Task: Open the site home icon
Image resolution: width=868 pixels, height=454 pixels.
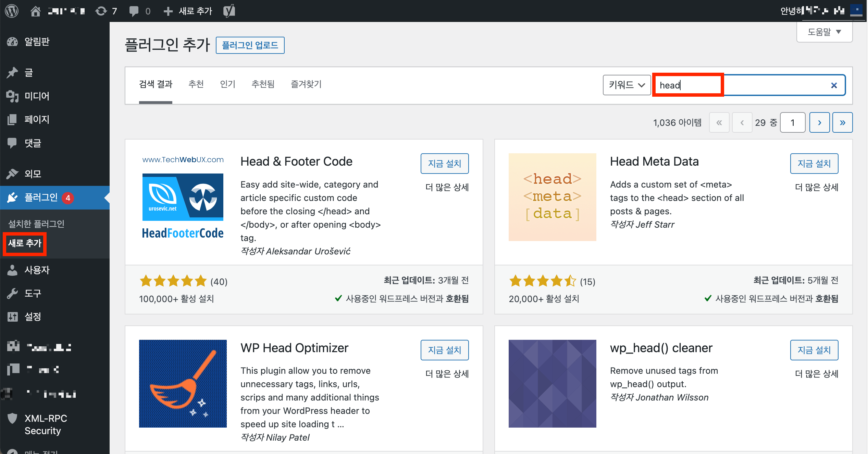Action: pos(35,11)
